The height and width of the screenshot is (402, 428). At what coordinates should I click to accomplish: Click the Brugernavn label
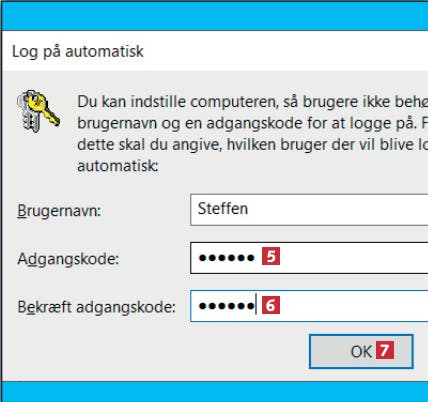[59, 211]
